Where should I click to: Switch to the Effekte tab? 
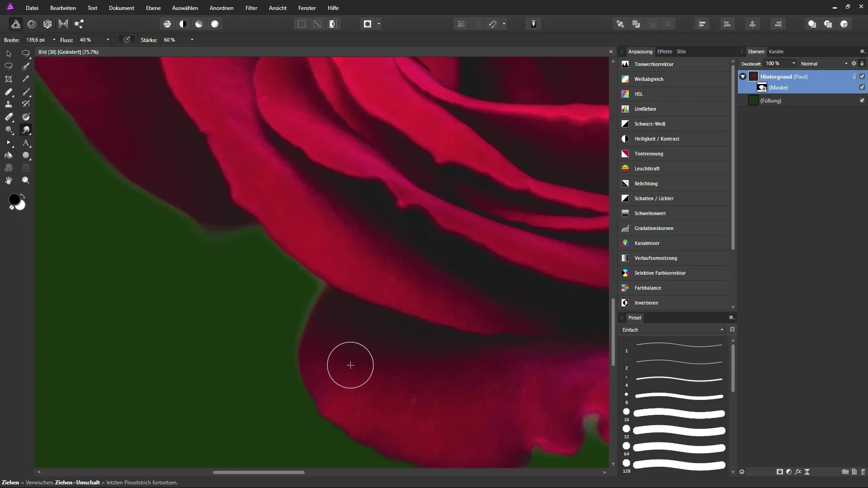[x=665, y=52]
